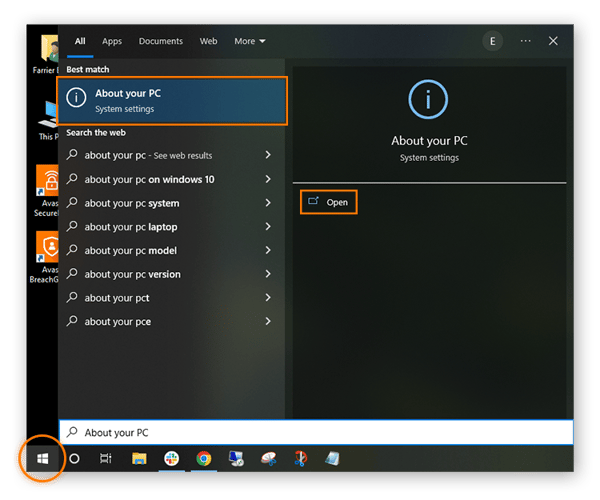Expand arrow for 'about your pct'

tap(268, 298)
